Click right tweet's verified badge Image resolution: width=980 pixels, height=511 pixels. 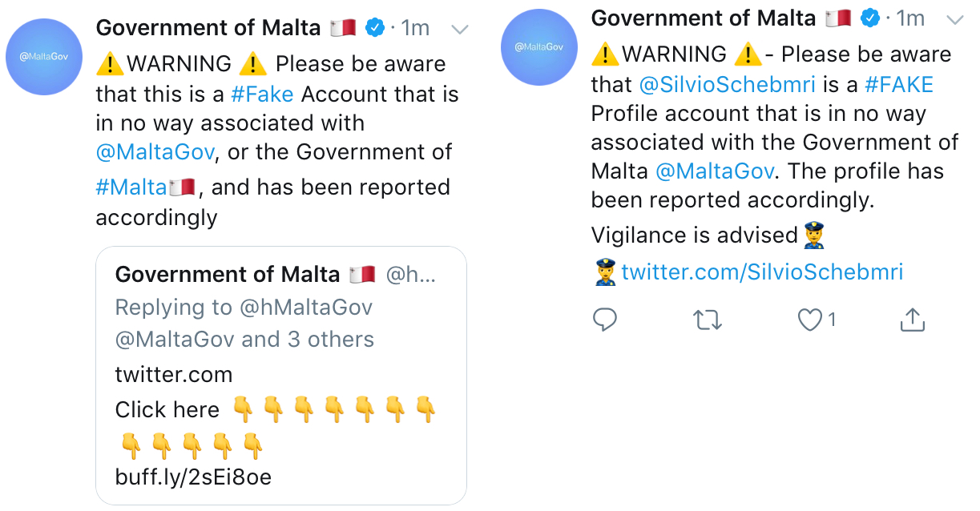pyautogui.click(x=869, y=18)
